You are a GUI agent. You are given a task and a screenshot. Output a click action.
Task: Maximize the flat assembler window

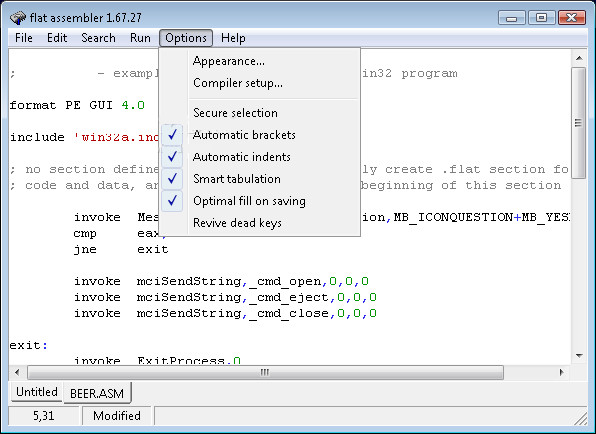point(541,18)
